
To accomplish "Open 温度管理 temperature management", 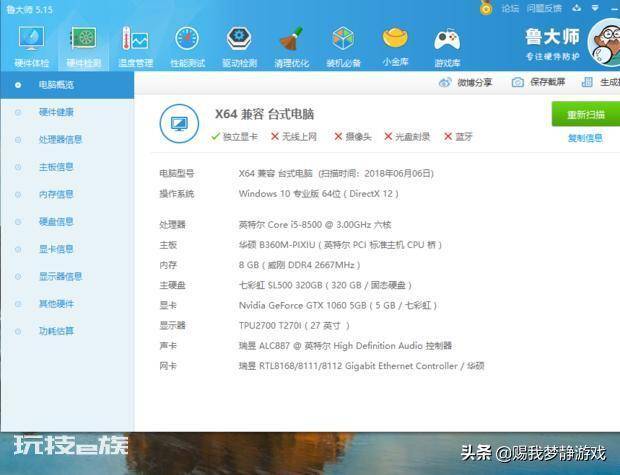I will (x=135, y=46).
